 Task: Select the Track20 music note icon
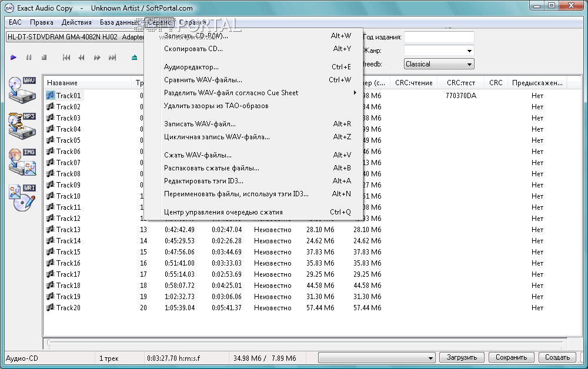pyautogui.click(x=50, y=307)
